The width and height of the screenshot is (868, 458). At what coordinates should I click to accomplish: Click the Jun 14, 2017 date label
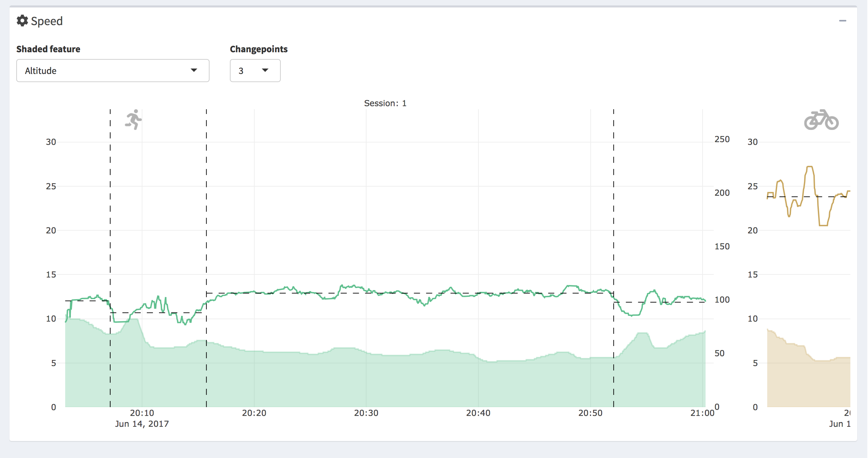tap(142, 424)
